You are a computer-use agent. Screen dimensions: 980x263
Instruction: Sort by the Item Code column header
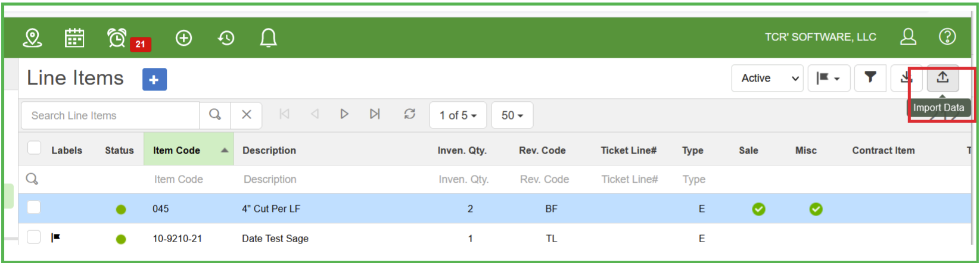(177, 151)
